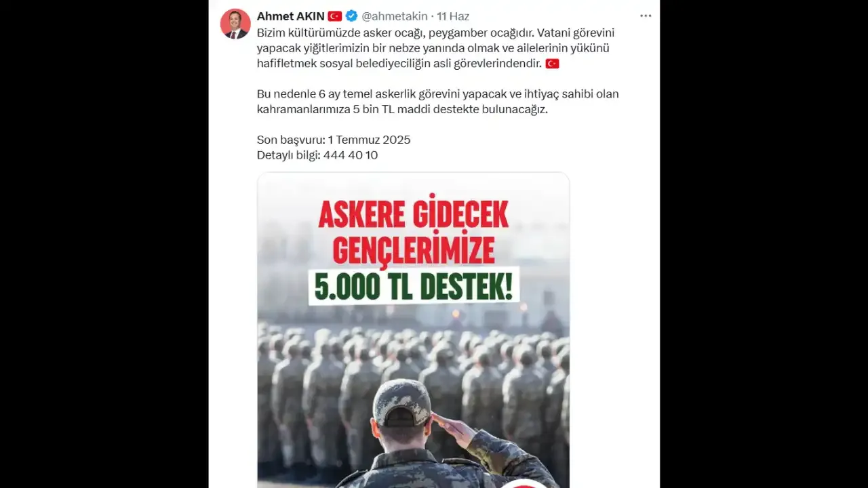Open the three-dot more options menu
Screen dimensions: 868x488
646,16
